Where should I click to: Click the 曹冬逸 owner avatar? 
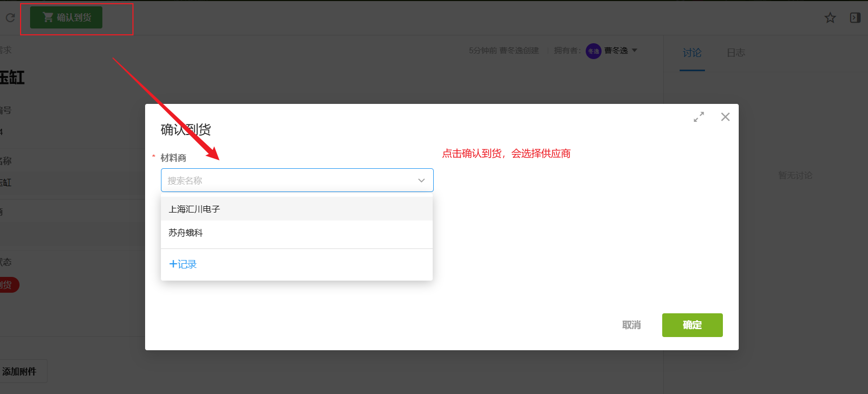pyautogui.click(x=593, y=51)
